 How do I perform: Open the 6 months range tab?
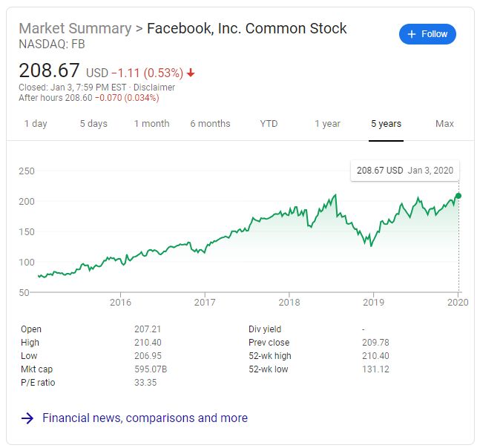point(210,124)
